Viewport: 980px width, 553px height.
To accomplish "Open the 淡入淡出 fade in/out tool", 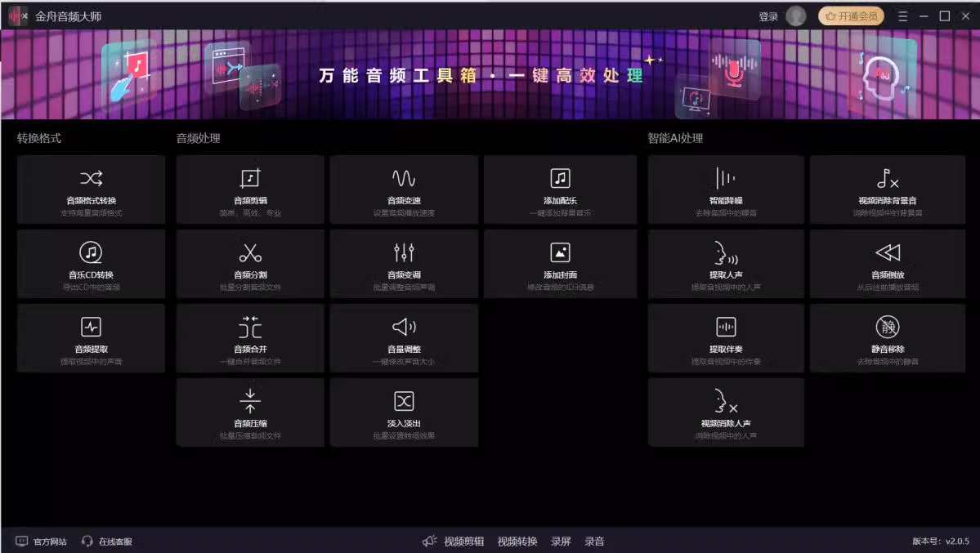I will point(404,413).
